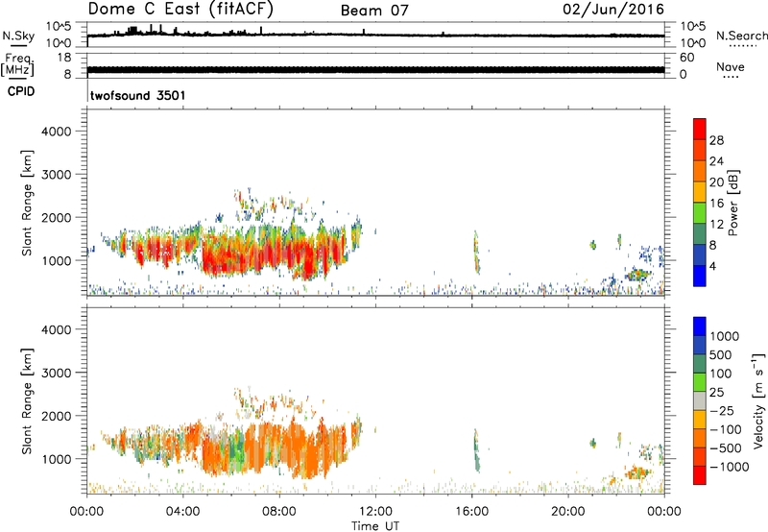This screenshot has width=768, height=532.
Task: Select the '25' label on velocity colorbar
Action: pyautogui.click(x=716, y=392)
